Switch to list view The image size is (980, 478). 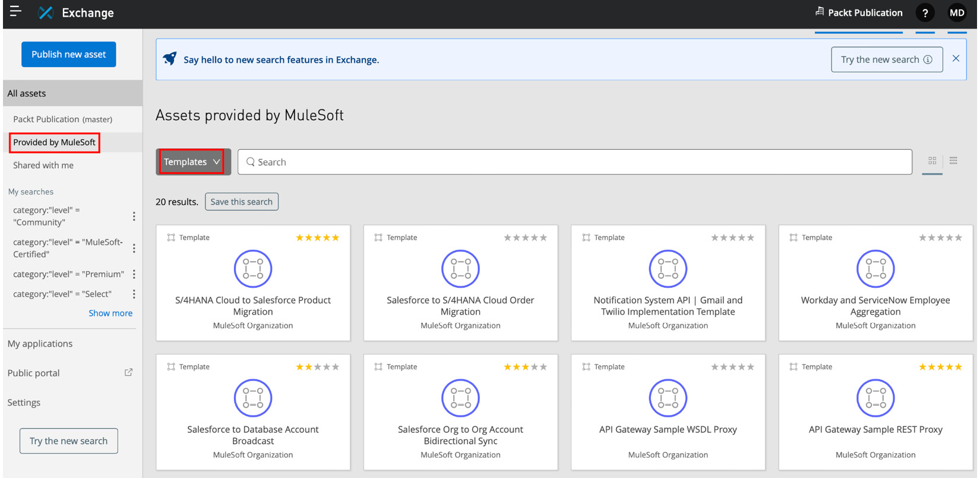[x=953, y=161]
